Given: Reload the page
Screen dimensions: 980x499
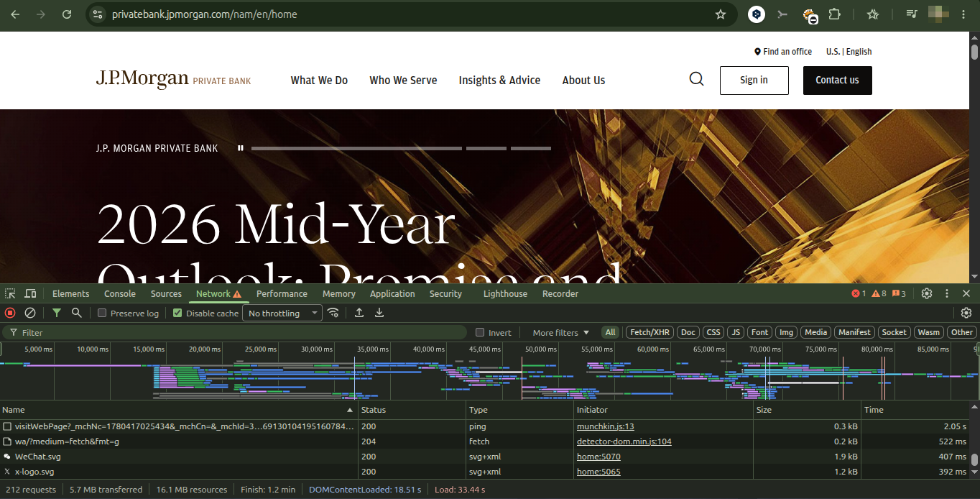Looking at the screenshot, I should 67,14.
